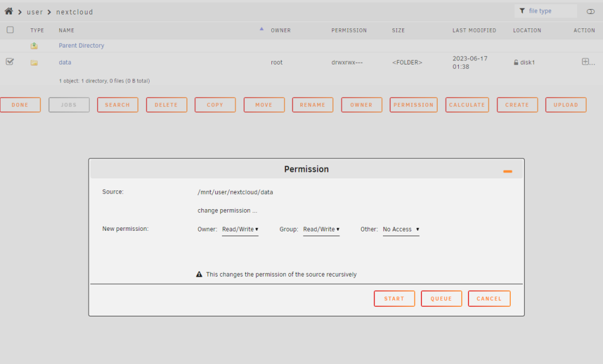Click the <FOLDER> size cell
The image size is (603, 364).
(407, 62)
